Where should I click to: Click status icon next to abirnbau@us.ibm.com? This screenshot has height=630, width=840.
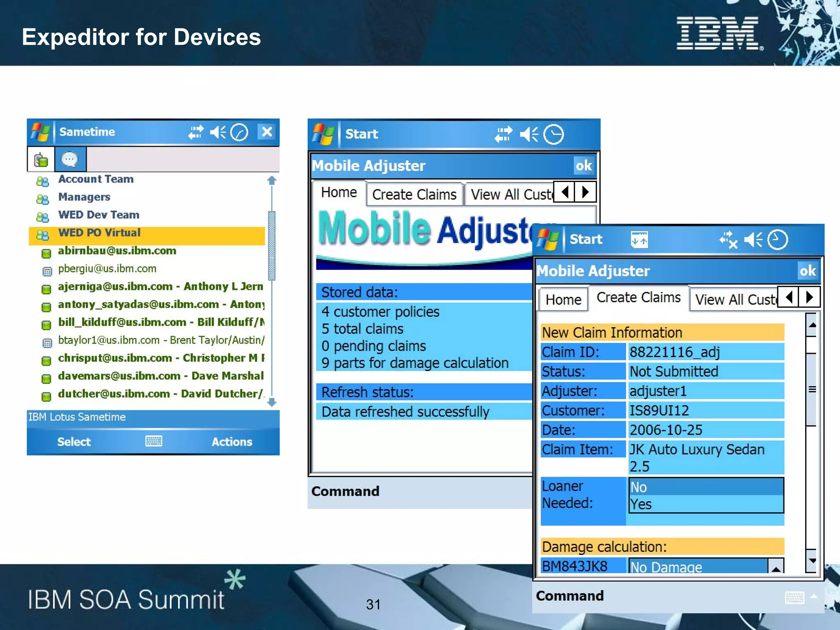pyautogui.click(x=46, y=253)
